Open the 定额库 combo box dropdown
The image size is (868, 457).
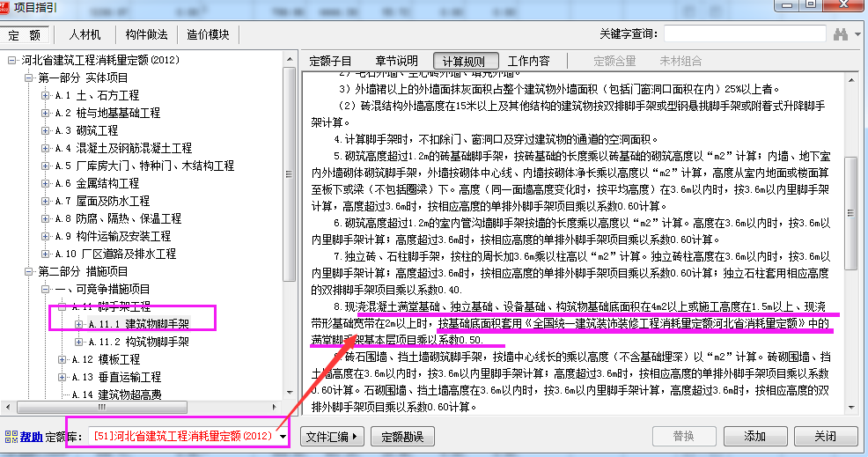(x=283, y=437)
